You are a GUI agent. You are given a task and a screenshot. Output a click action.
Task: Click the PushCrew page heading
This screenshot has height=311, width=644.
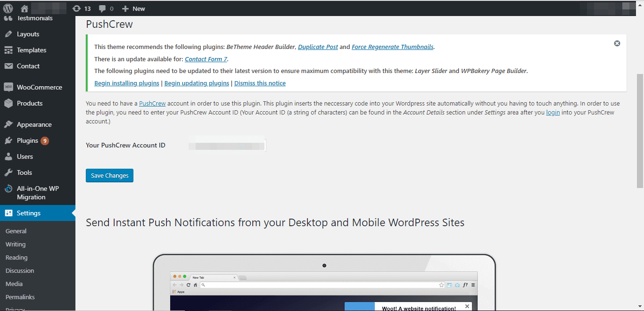pos(109,25)
